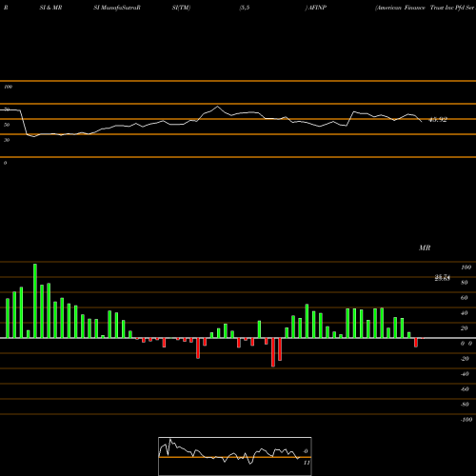
Task: Click the 'SI(TM)' header label
Action: point(181,8)
